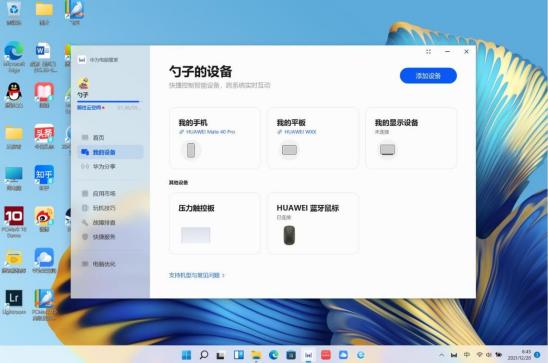Viewport: 548px width, 363px height.
Task: Open the 首页 sidebar item
Action: (110, 138)
